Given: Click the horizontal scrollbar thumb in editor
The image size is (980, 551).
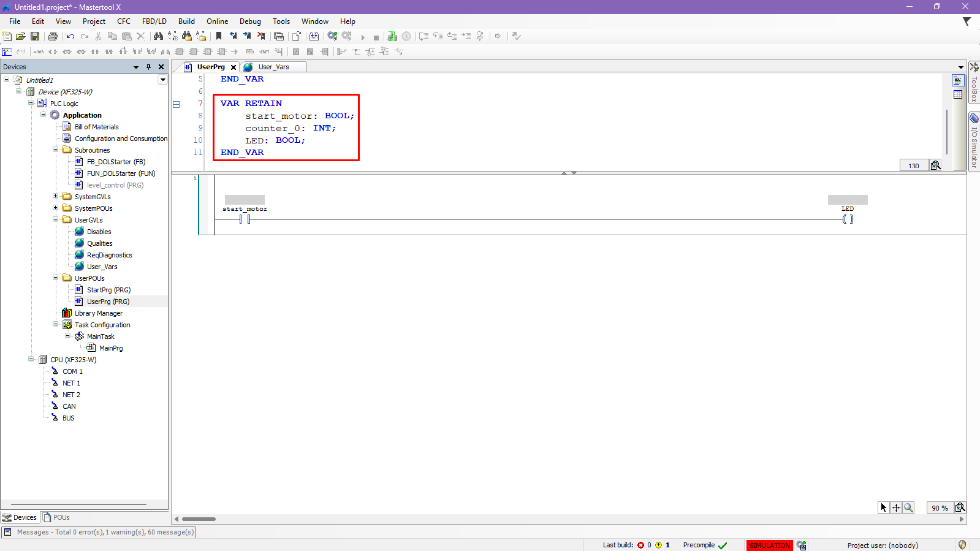Looking at the screenshot, I should 199,519.
